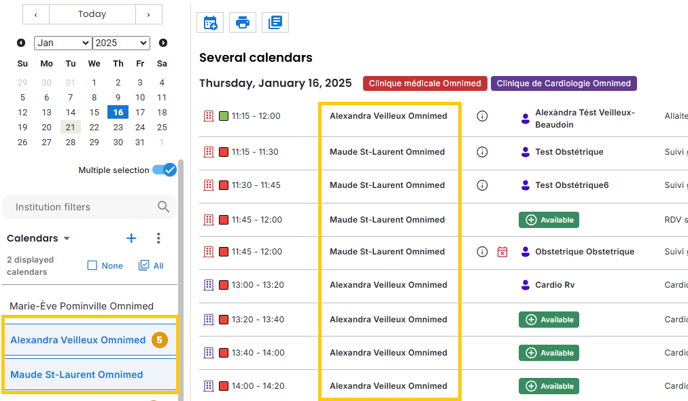Open the month dropdown showing Jan
This screenshot has width=688, height=401.
click(x=63, y=43)
